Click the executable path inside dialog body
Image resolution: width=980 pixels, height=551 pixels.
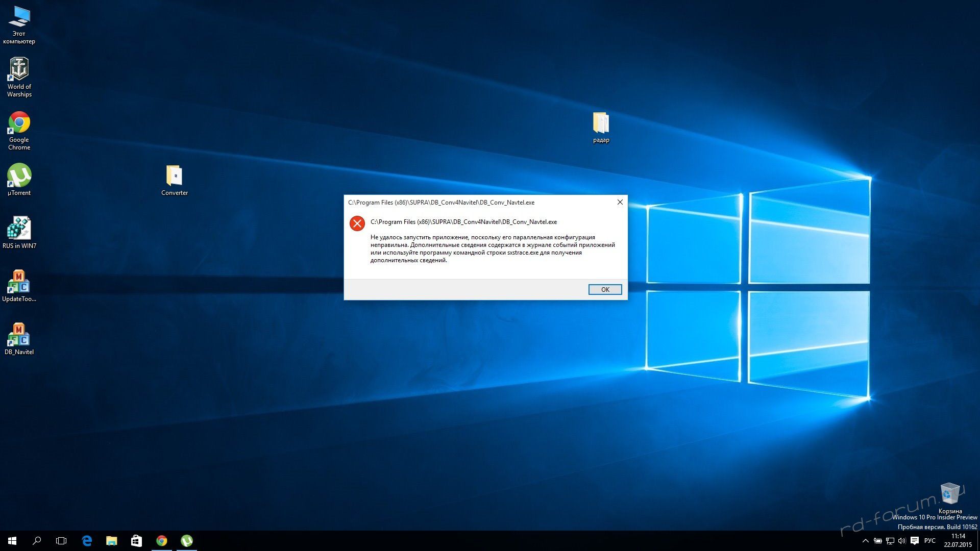[463, 222]
